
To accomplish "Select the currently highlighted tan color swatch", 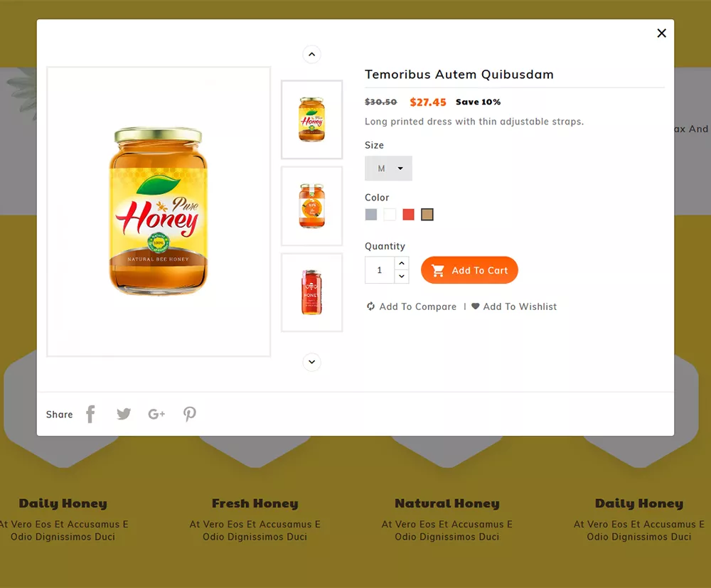I will point(427,214).
